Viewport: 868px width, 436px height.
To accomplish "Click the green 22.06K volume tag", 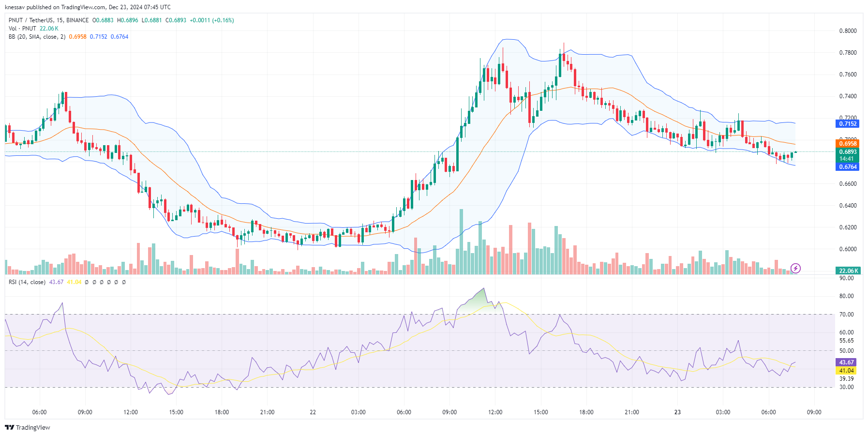I will coord(848,271).
